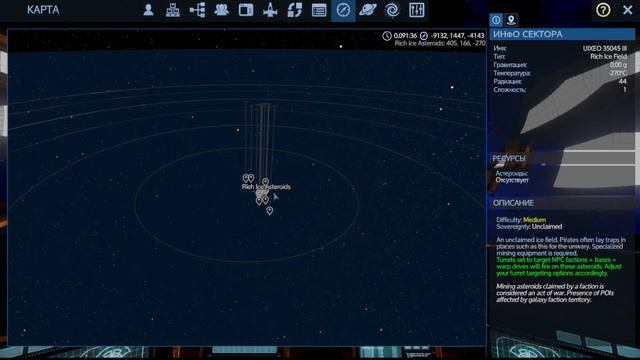Open the circular arrows registry icon

coord(294,10)
